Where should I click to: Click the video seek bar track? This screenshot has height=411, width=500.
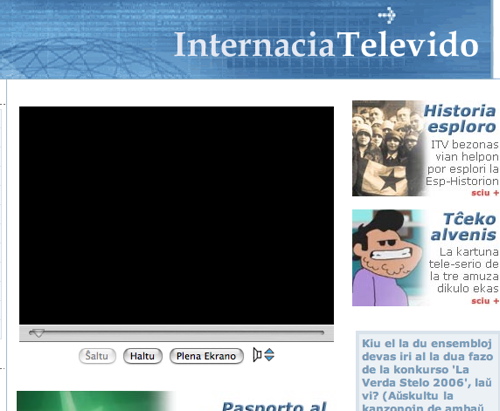tap(177, 333)
